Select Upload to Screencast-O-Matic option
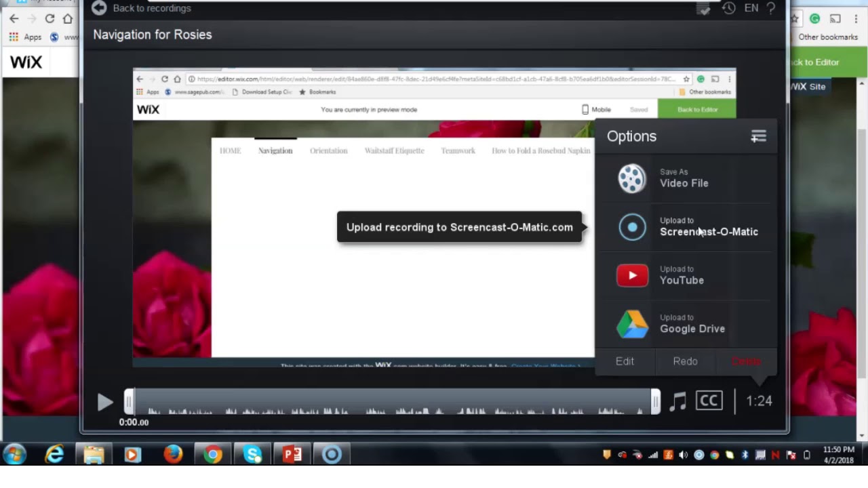This screenshot has height=488, width=868. point(686,227)
